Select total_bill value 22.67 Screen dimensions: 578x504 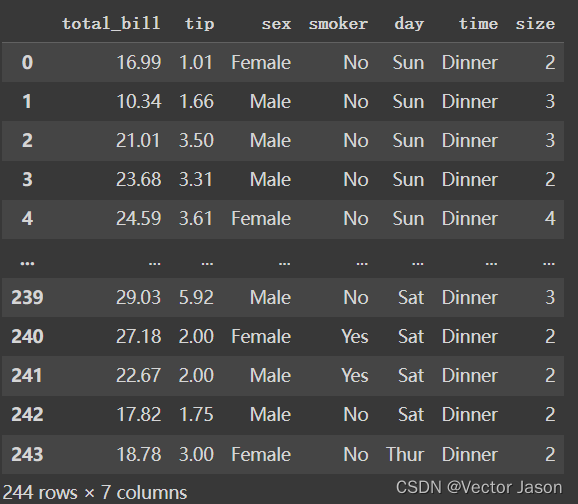pos(139,375)
